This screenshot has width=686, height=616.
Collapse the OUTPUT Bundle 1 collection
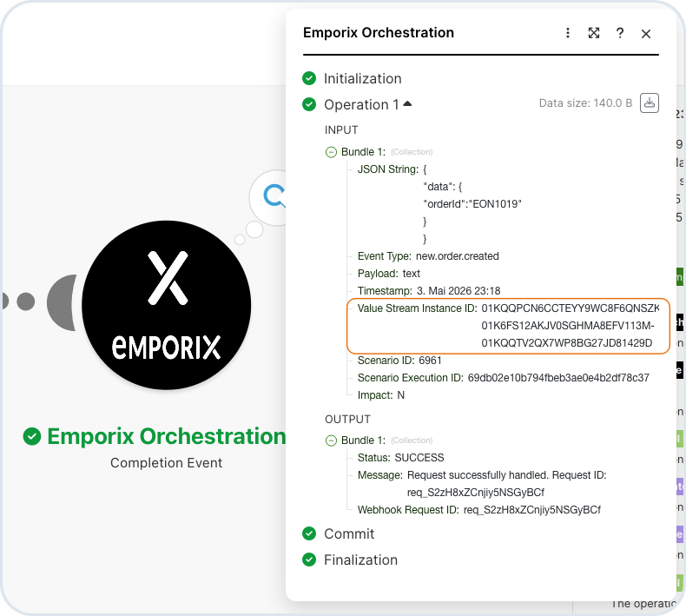(331, 440)
